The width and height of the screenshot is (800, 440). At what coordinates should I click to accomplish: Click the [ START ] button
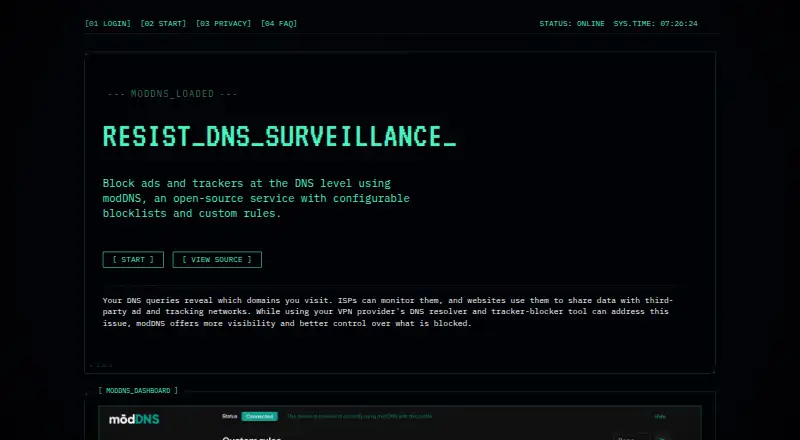point(133,259)
